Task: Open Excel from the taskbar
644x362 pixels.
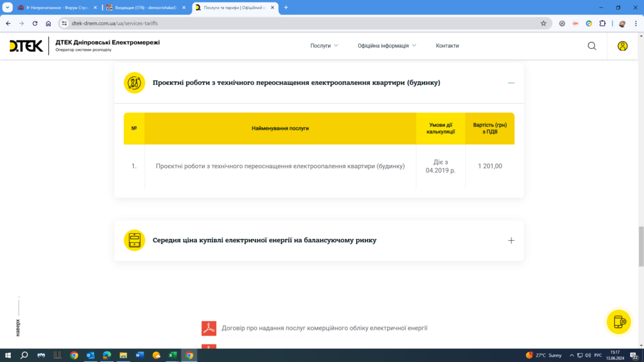Action: (173, 355)
